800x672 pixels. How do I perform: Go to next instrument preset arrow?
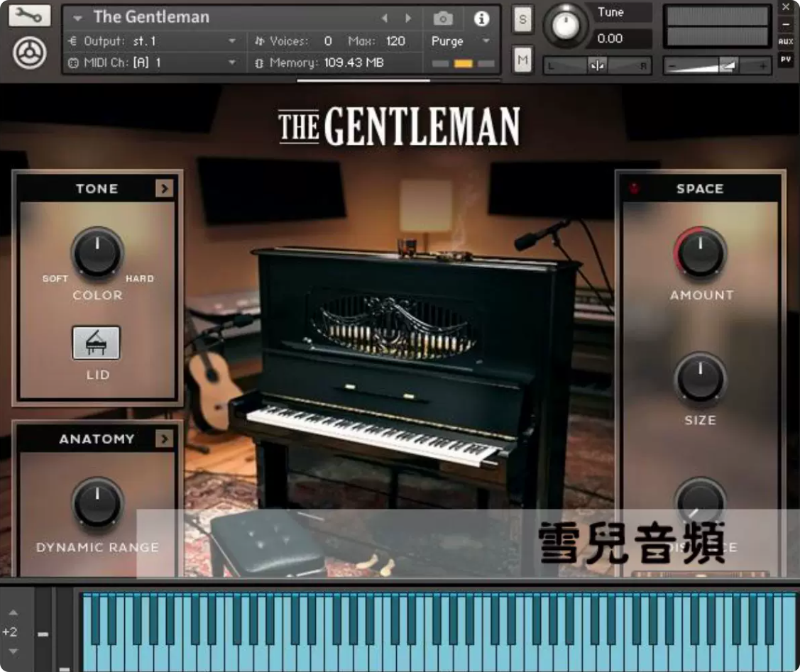point(408,18)
